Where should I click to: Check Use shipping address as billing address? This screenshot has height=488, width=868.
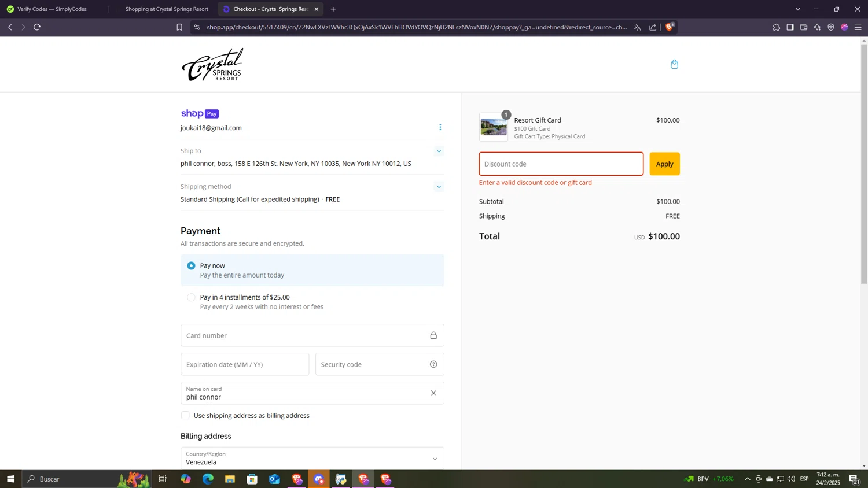pyautogui.click(x=185, y=415)
